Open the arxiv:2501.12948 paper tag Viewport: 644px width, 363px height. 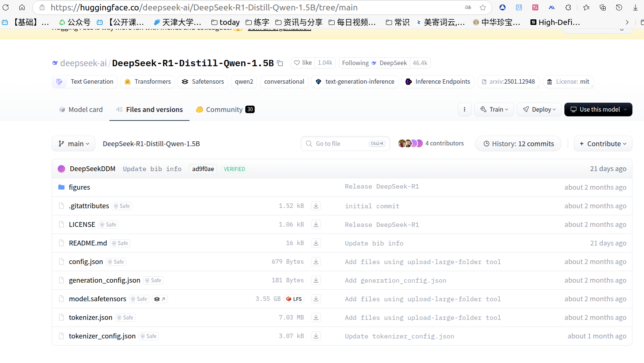click(508, 81)
